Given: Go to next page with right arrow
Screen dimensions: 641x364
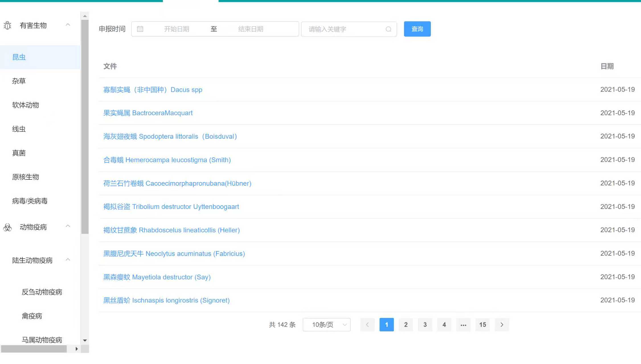Looking at the screenshot, I should coord(502,325).
